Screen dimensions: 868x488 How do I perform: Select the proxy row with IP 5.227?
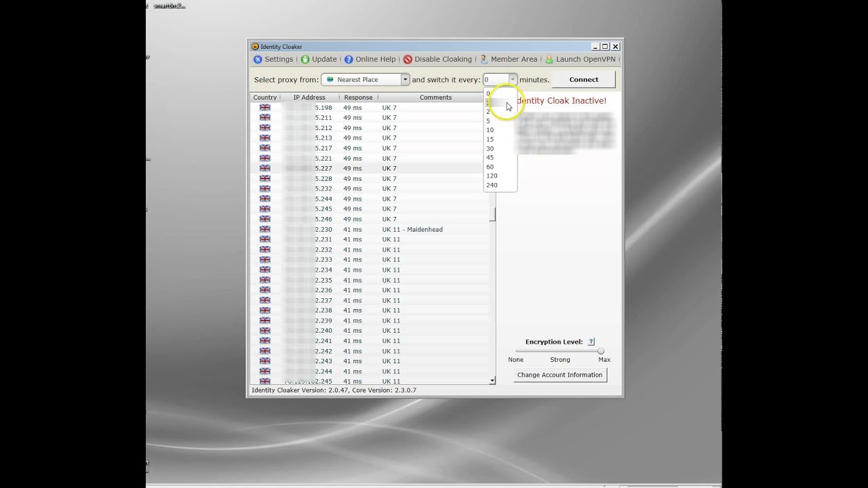370,169
